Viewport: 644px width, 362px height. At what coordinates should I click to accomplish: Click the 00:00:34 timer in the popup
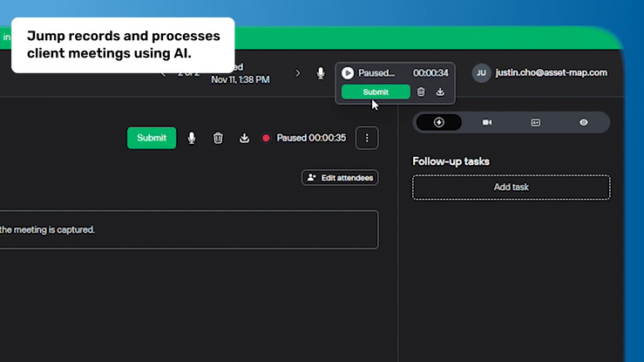tap(430, 73)
